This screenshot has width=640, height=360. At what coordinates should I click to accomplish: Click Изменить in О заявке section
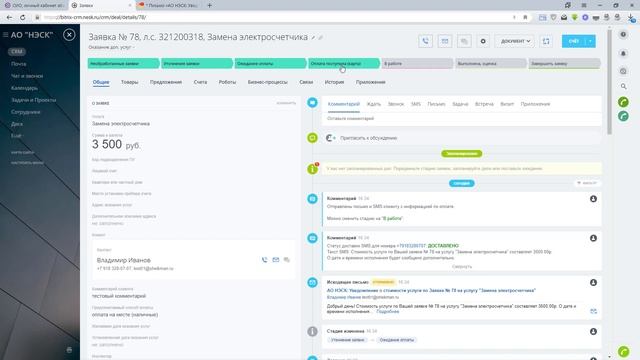coord(286,103)
